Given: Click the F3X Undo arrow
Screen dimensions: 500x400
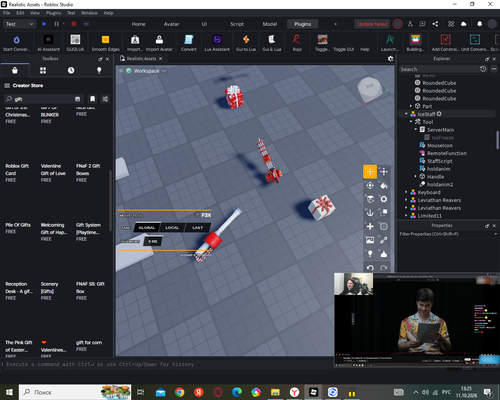Looking at the screenshot, I should pyautogui.click(x=370, y=267).
